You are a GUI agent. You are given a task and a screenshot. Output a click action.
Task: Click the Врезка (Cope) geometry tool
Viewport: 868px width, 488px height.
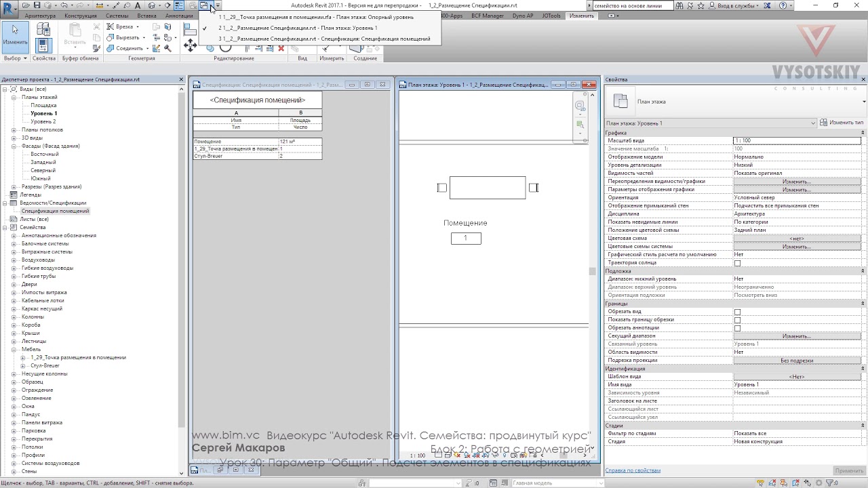tap(125, 27)
